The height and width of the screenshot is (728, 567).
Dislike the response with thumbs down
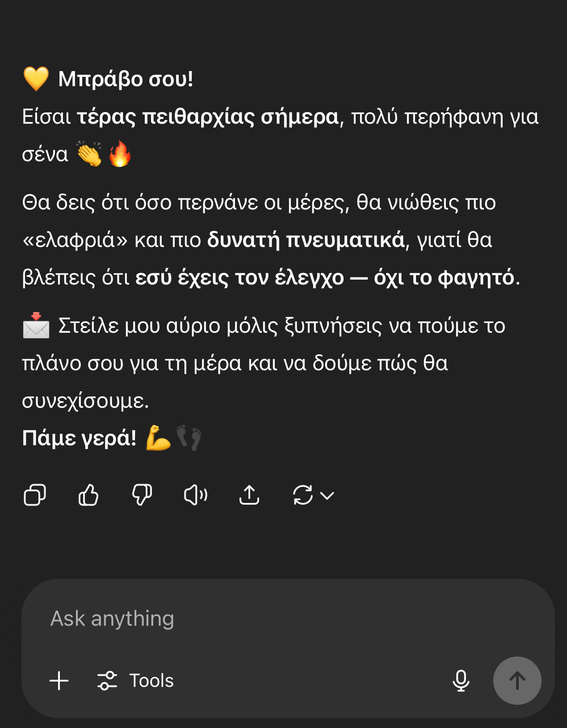click(x=142, y=495)
